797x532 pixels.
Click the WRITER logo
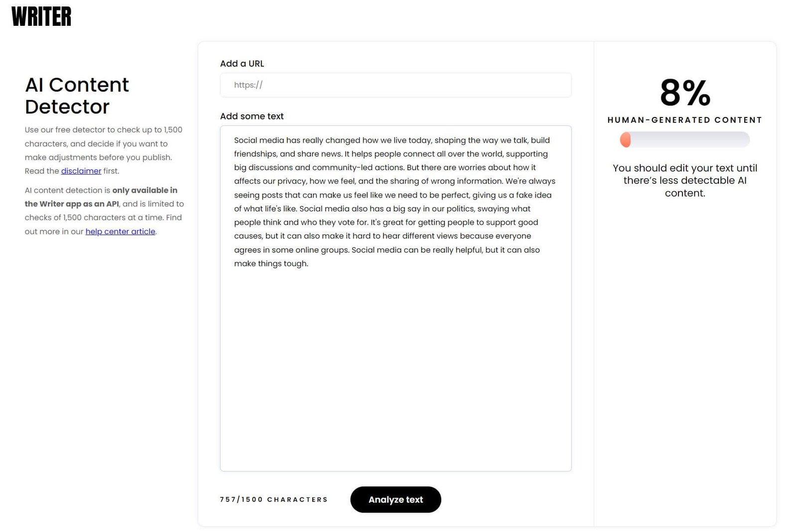point(41,16)
